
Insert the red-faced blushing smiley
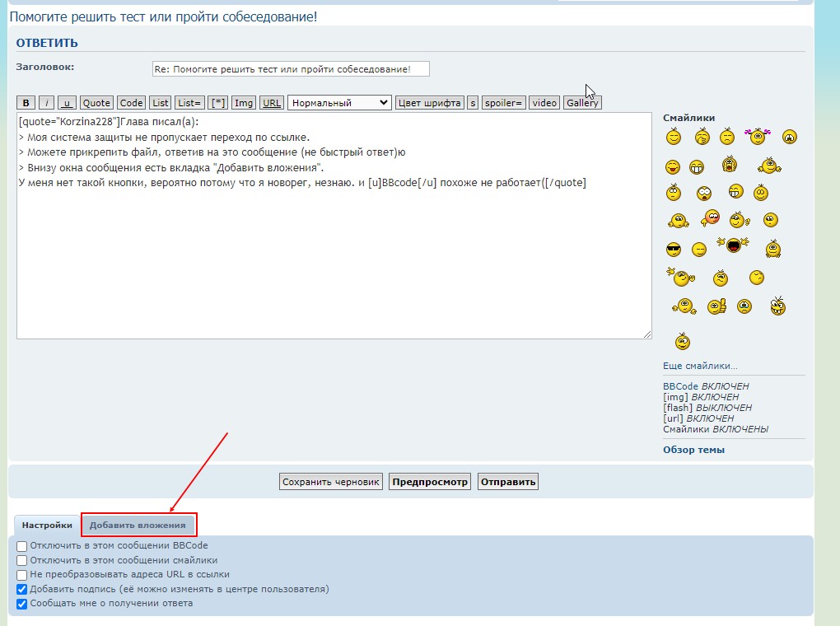click(711, 218)
